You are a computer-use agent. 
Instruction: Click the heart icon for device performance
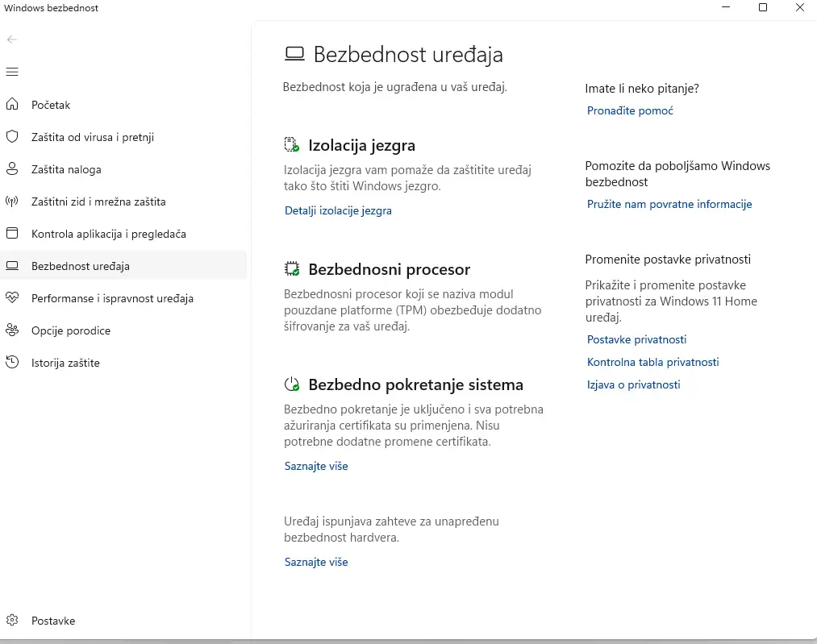tap(12, 297)
